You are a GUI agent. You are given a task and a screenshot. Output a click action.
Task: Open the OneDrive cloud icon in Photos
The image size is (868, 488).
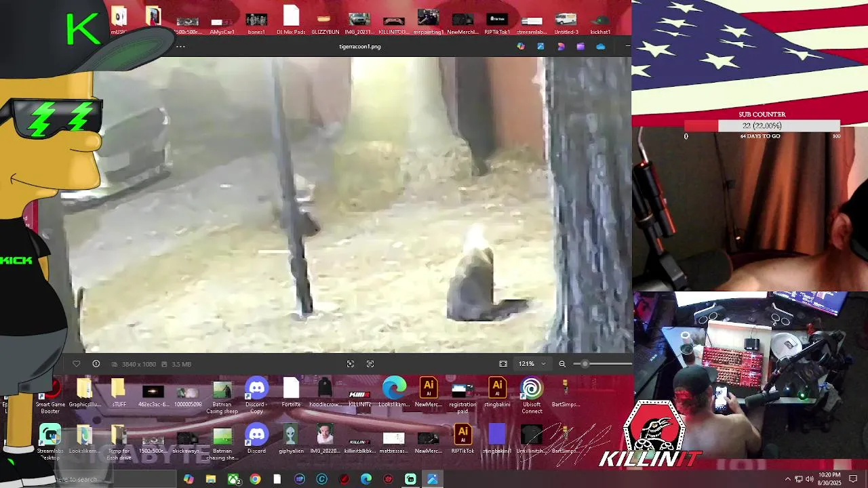click(x=601, y=47)
